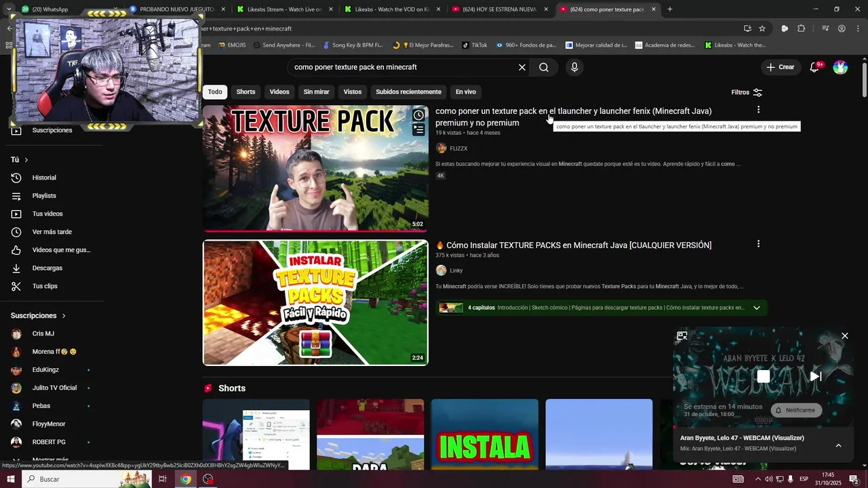Open the taskbar notification center
Viewport: 868px width, 488px height.
[854, 479]
